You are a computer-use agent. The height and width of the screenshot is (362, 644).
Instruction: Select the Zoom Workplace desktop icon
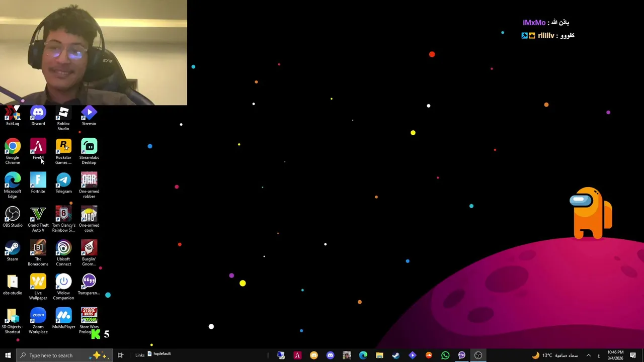click(x=38, y=321)
